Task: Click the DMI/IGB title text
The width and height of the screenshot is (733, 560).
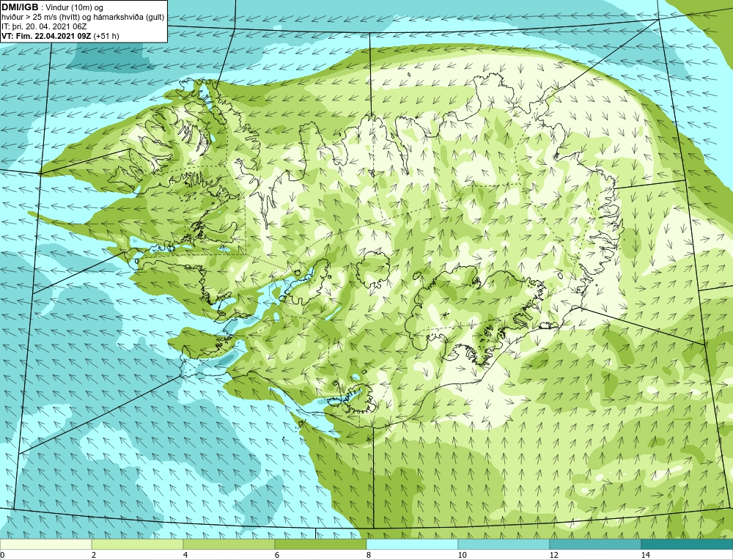Action: [20, 7]
